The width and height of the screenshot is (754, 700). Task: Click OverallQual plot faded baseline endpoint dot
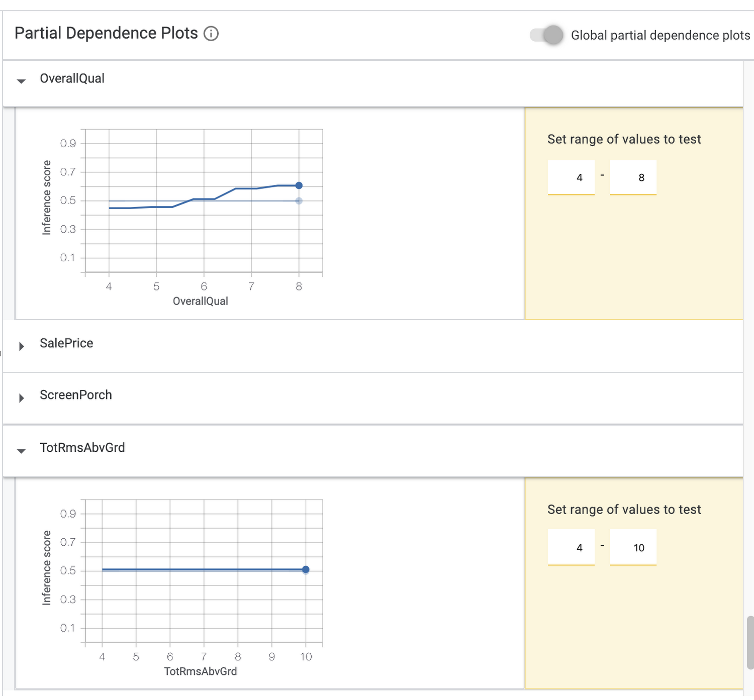299,201
